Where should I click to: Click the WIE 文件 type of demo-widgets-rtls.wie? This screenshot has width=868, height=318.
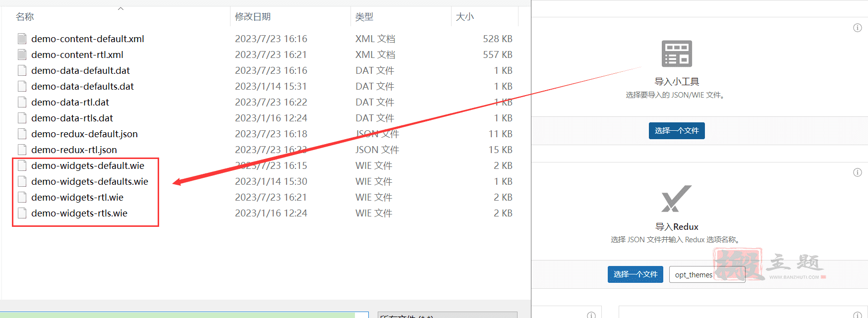coord(374,213)
